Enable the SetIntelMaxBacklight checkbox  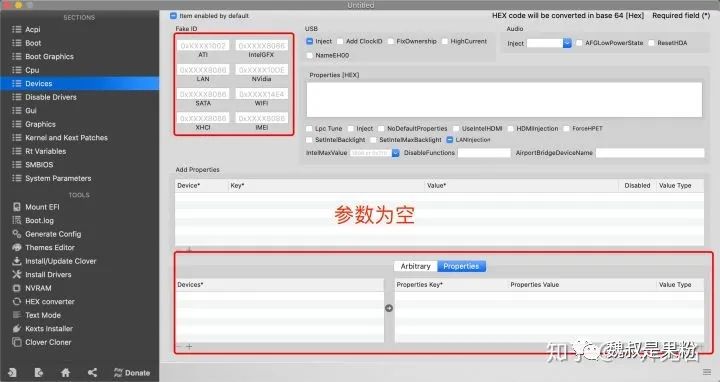tap(373, 140)
